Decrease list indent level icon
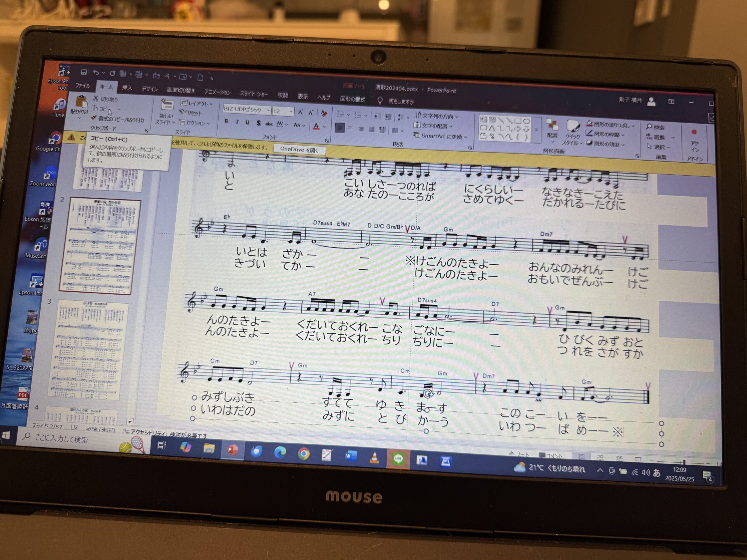The height and width of the screenshot is (560, 747). [378, 117]
